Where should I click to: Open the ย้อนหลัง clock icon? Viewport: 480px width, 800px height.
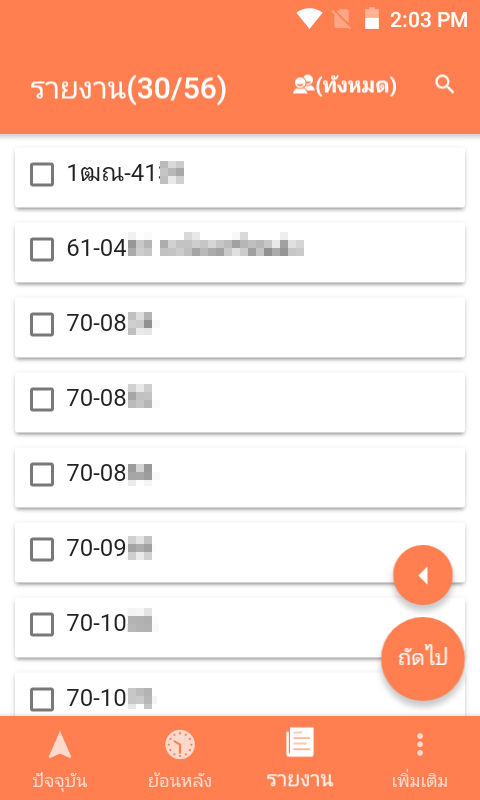[180, 745]
